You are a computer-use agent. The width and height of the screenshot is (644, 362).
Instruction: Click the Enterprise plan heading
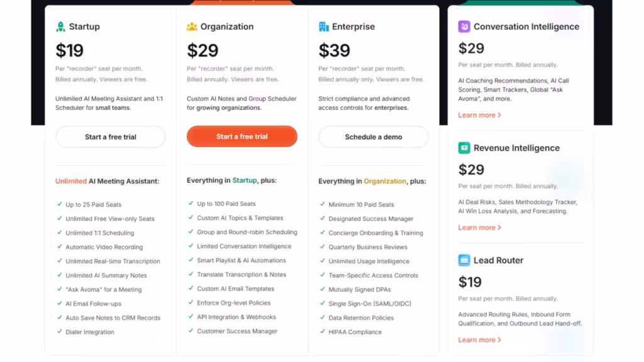(353, 26)
